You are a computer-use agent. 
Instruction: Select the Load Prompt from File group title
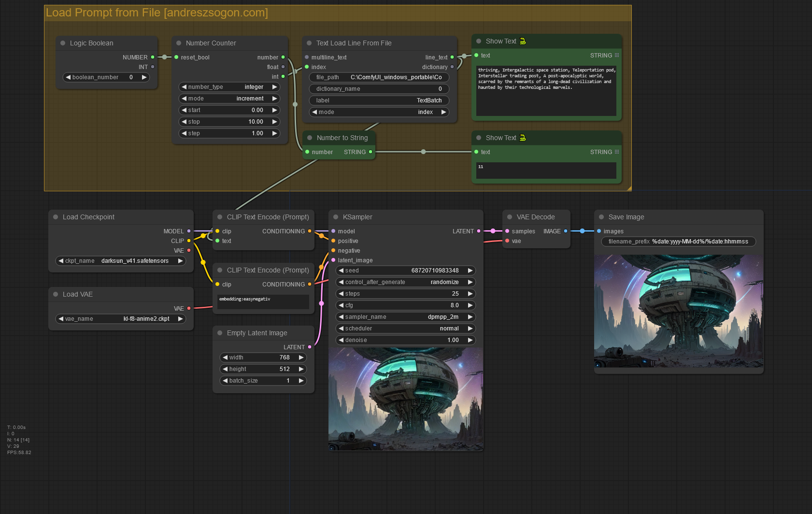point(157,13)
